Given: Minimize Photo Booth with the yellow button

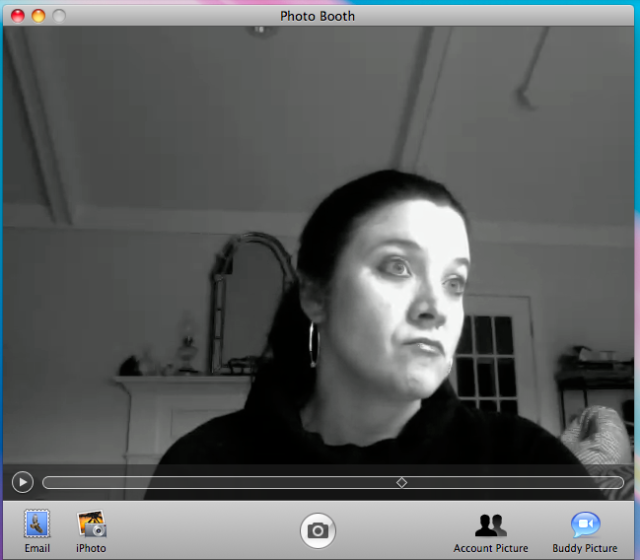Looking at the screenshot, I should (x=38, y=15).
